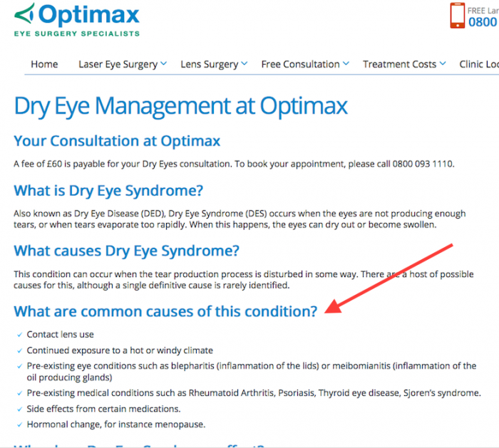Click the paragraph starting This condition can occur
Screen dimensions: 499x448
pos(244,280)
